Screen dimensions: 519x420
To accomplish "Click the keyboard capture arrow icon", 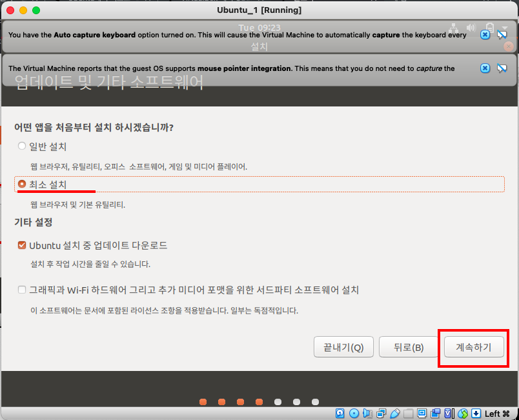I will [476, 414].
